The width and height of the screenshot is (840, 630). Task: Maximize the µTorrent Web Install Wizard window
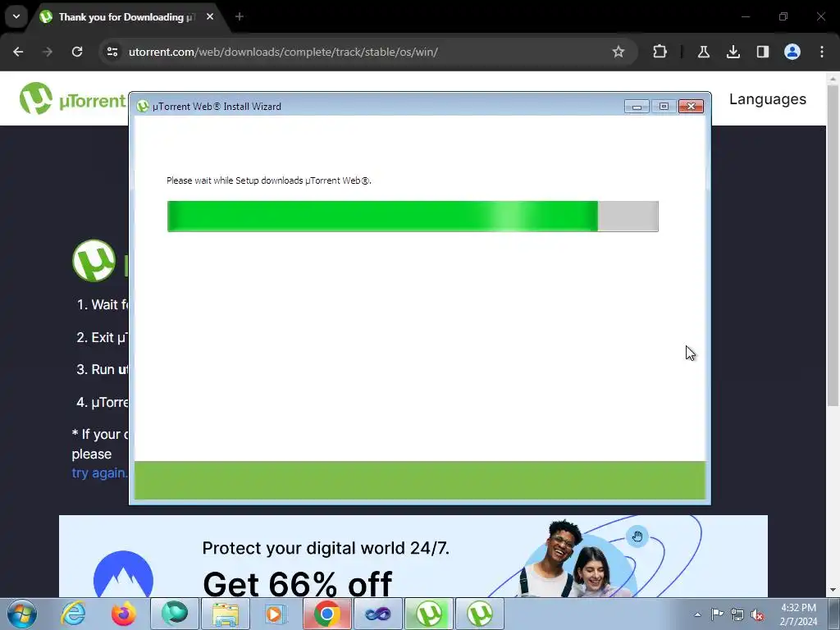664,107
